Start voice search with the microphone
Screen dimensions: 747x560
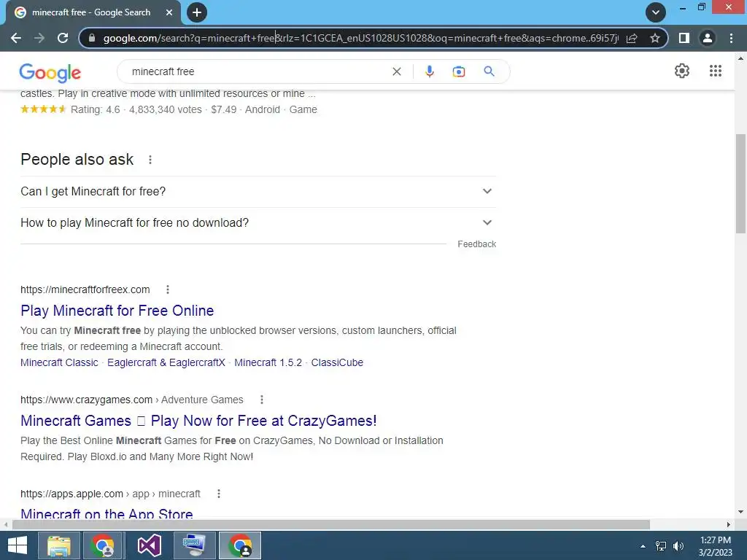(429, 71)
